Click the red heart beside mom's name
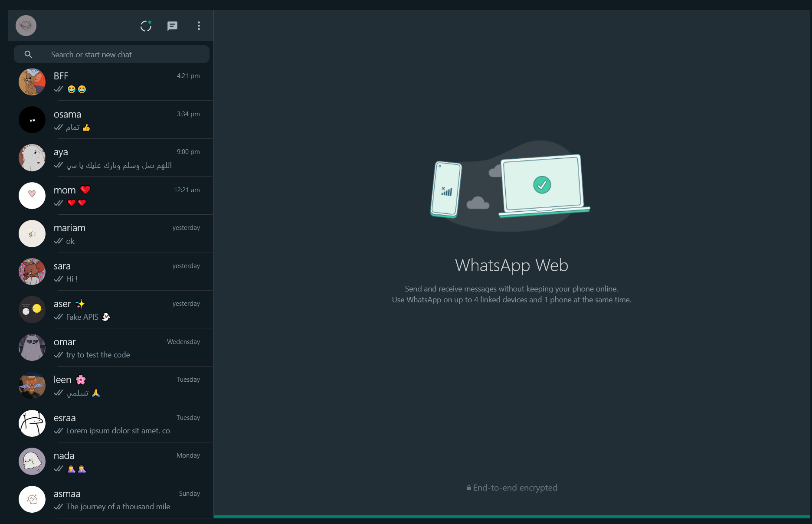Image resolution: width=812 pixels, height=524 pixels. tap(85, 190)
